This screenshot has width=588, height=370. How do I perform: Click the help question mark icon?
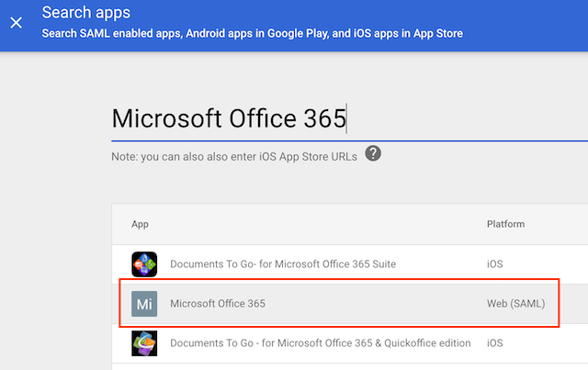point(373,153)
